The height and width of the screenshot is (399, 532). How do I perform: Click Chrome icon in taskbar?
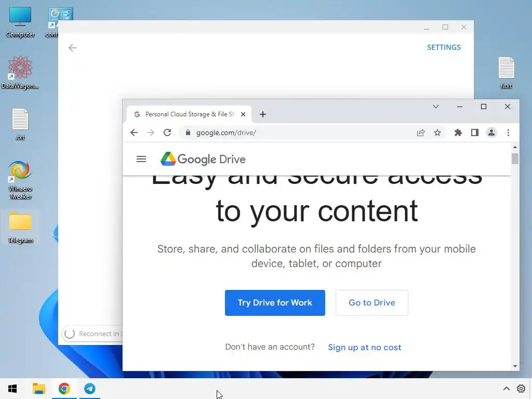click(x=64, y=389)
